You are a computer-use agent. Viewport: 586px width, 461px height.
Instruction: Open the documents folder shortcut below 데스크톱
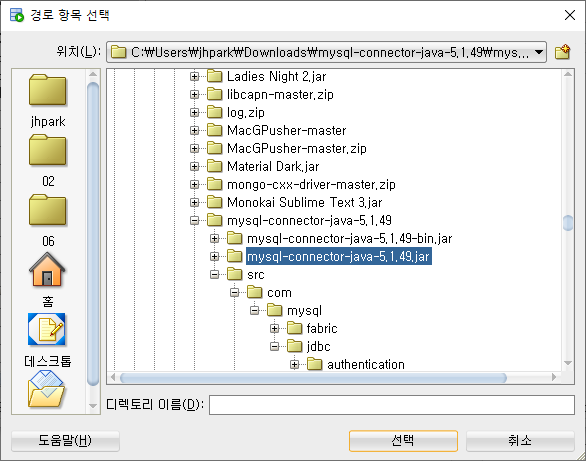[47, 389]
